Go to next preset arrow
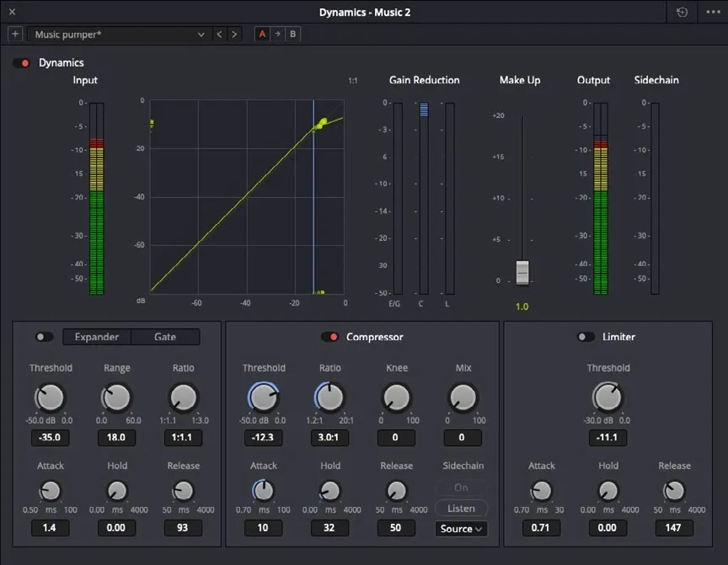The width and height of the screenshot is (728, 565). (x=234, y=35)
